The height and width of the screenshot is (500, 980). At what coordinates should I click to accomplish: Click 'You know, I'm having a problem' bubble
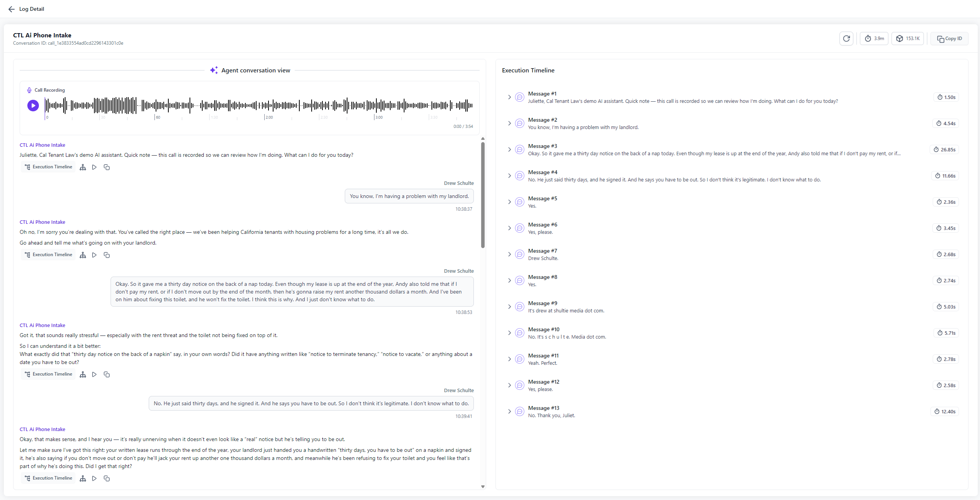409,196
